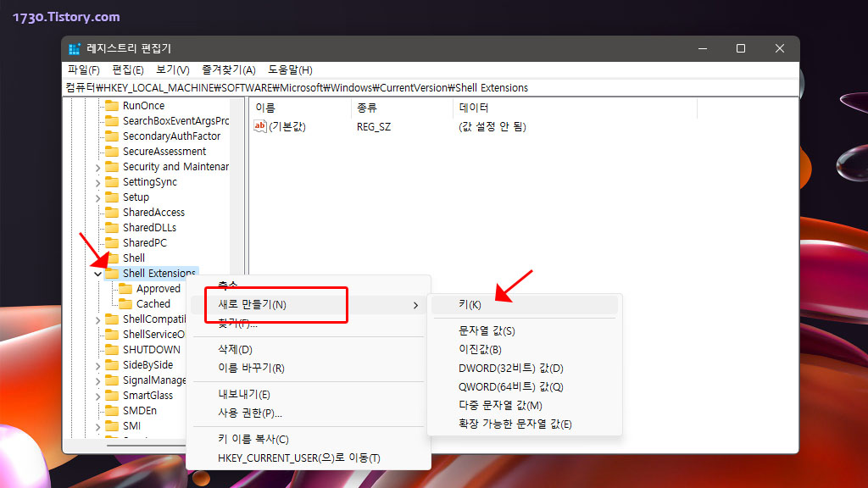Click the (값 설정 안 됨) data cell
The width and height of the screenshot is (868, 488).
(x=492, y=127)
